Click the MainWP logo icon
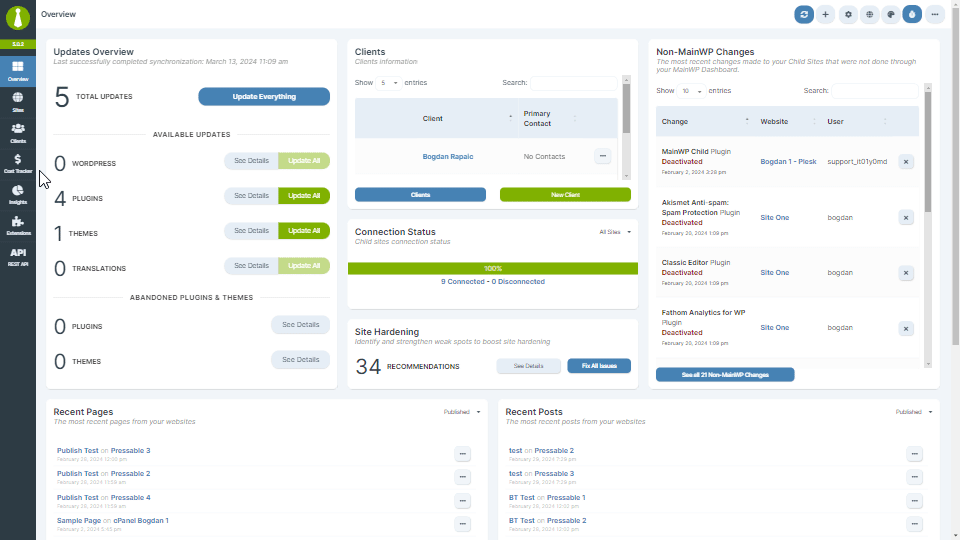This screenshot has height=540, width=960. tap(18, 18)
